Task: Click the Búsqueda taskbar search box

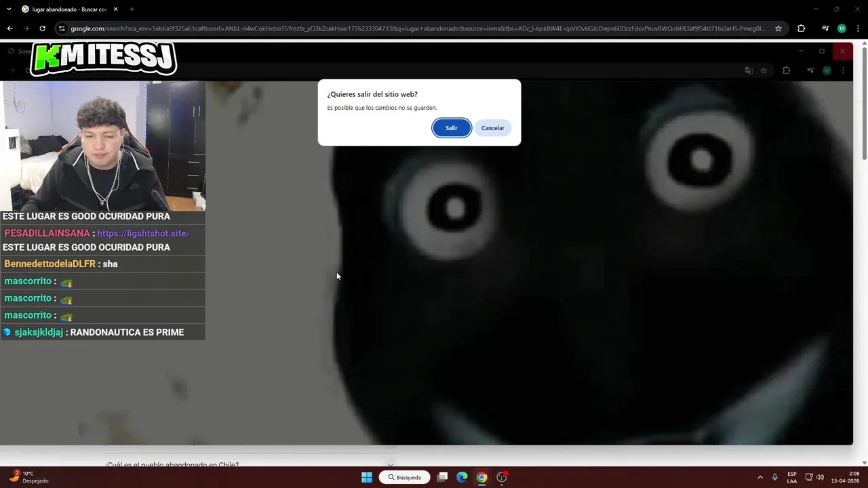Action: click(404, 477)
